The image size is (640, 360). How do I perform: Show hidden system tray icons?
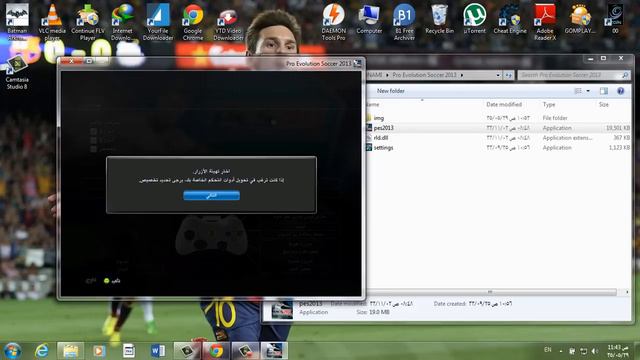561,351
